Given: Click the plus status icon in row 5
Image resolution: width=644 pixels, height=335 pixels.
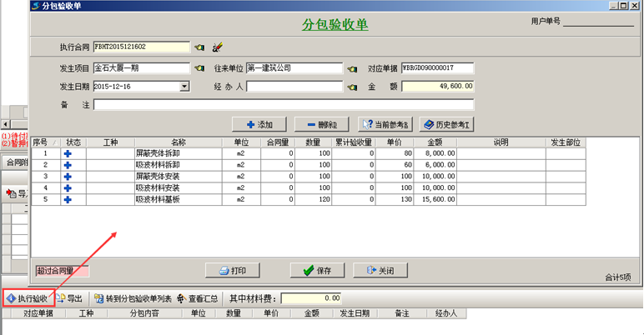Looking at the screenshot, I should [x=68, y=200].
